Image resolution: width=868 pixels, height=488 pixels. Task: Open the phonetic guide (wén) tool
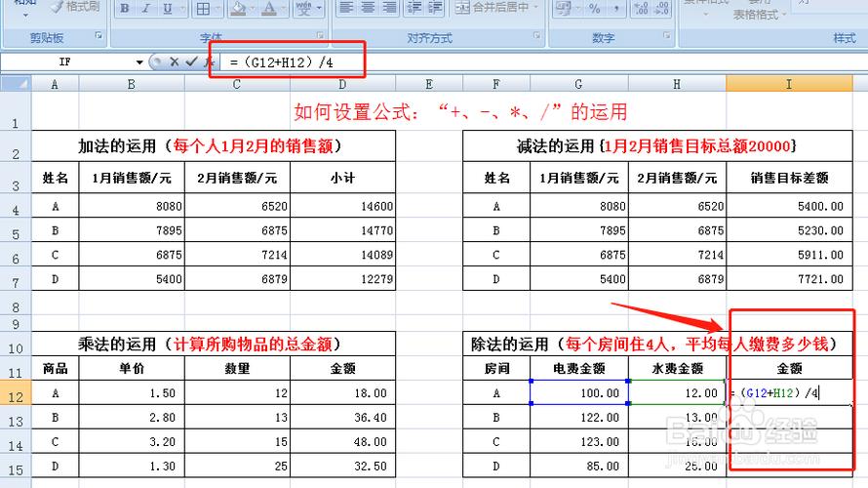[x=303, y=8]
